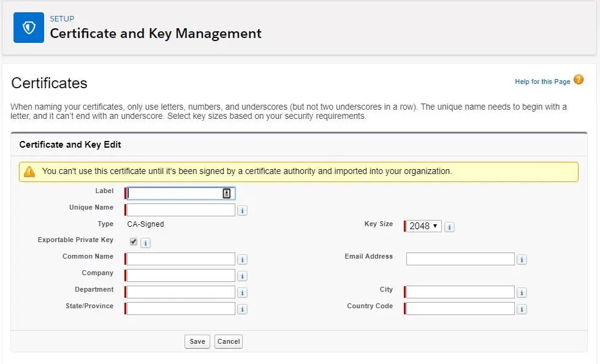Click into the Company field
Viewport: 600px width, 364px height.
click(x=181, y=275)
